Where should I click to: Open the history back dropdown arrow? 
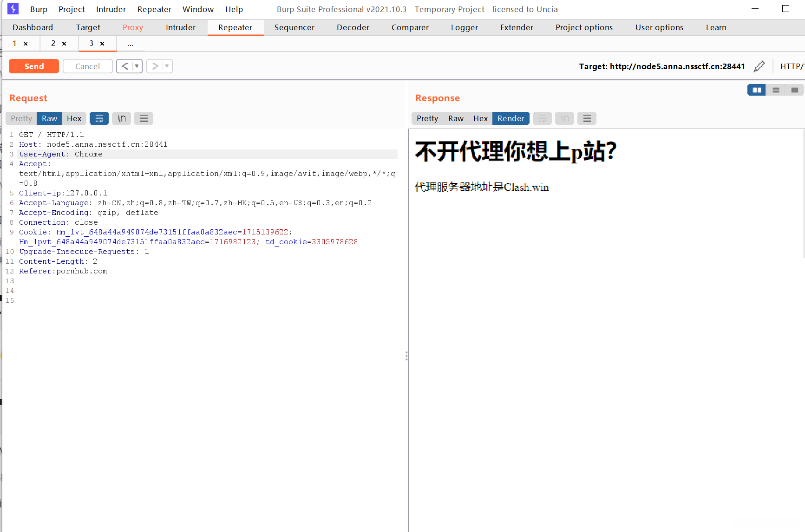(x=137, y=66)
